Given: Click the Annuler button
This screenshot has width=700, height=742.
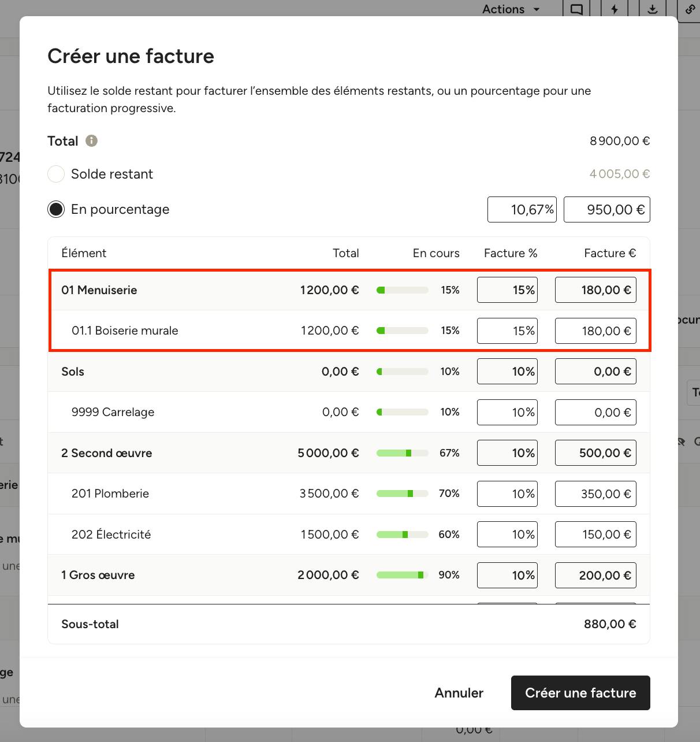Looking at the screenshot, I should point(459,693).
